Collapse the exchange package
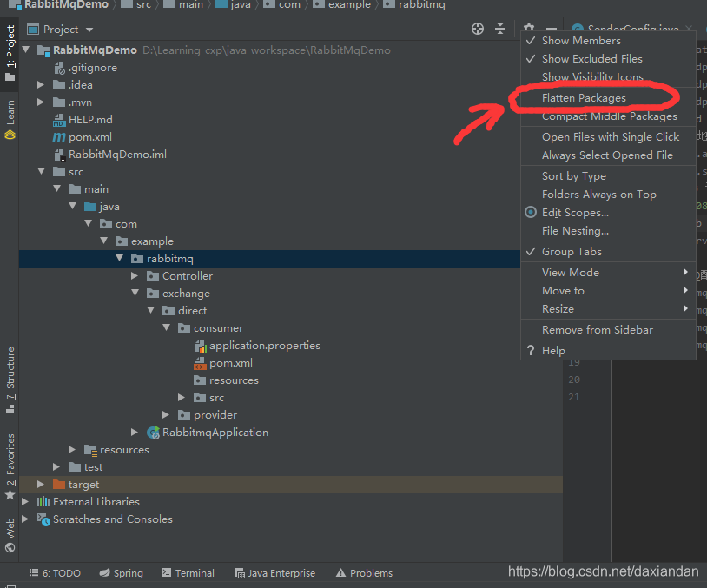Screen dimensions: 707x588 (x=135, y=293)
